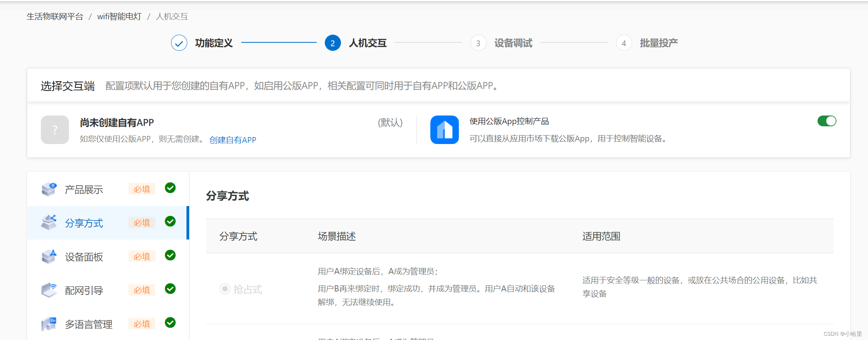
Task: Click the 场景描述 column header
Action: [x=337, y=236]
